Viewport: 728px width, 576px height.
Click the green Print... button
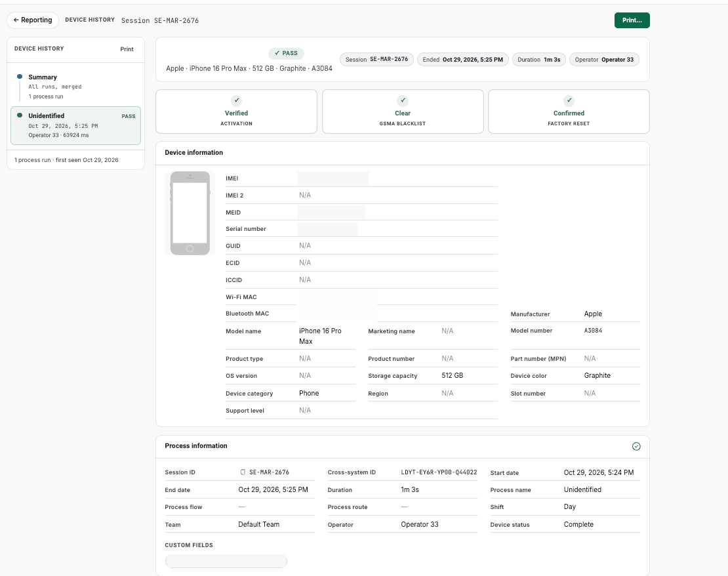tap(632, 20)
